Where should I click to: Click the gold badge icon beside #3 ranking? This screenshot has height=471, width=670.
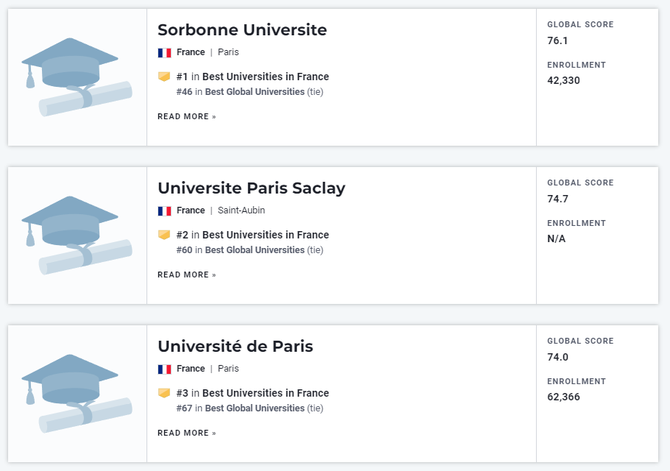[164, 393]
